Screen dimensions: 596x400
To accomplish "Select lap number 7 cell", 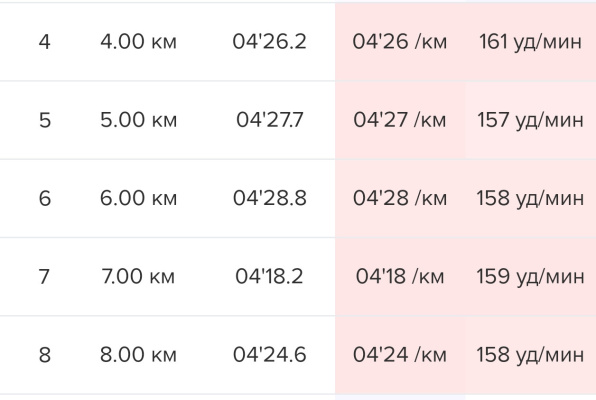I will click(x=44, y=277).
